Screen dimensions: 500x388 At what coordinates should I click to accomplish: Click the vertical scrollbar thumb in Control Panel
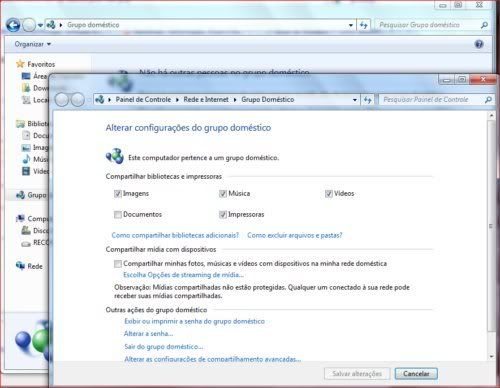pos(491,226)
